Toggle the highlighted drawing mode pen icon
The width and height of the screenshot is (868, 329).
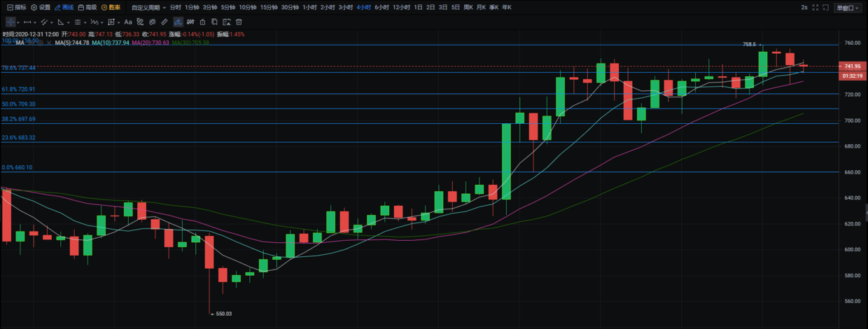point(178,22)
